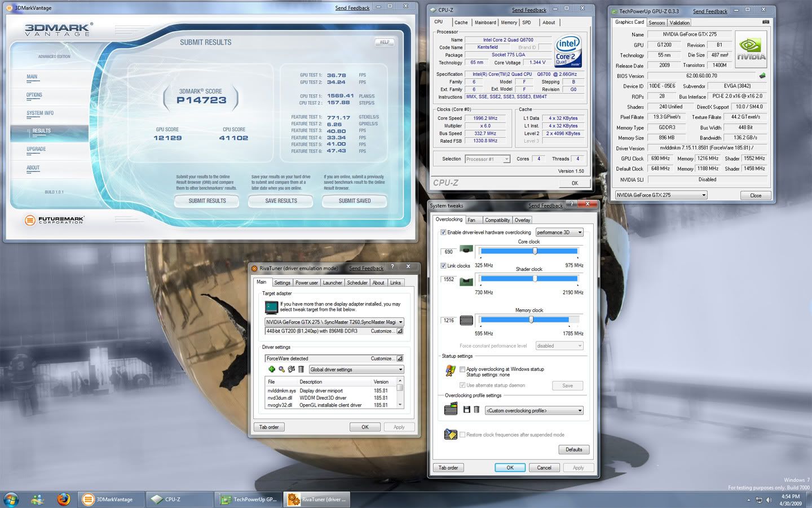Open the GPU selection dropdown in GPU-Z

tap(661, 195)
